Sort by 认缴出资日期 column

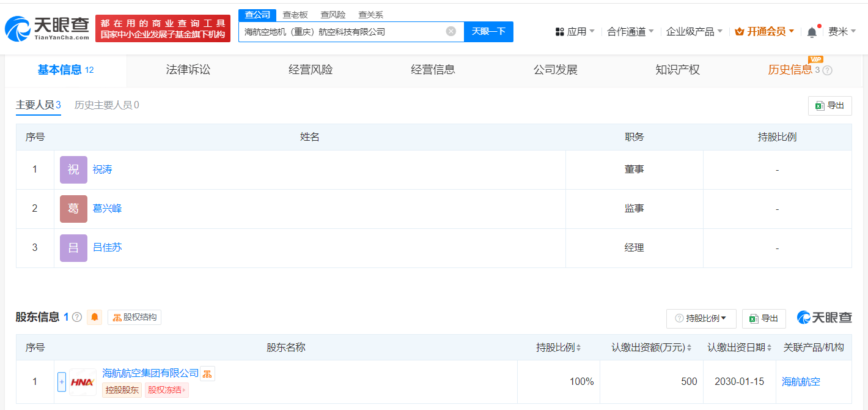point(740,348)
